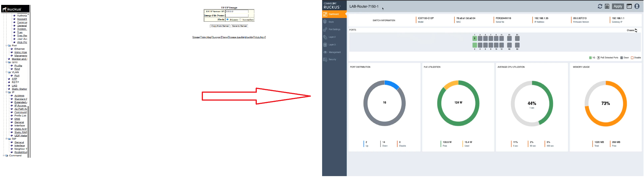Select port 6 in the chassis view
This screenshot has height=181, width=644.
[485, 45]
